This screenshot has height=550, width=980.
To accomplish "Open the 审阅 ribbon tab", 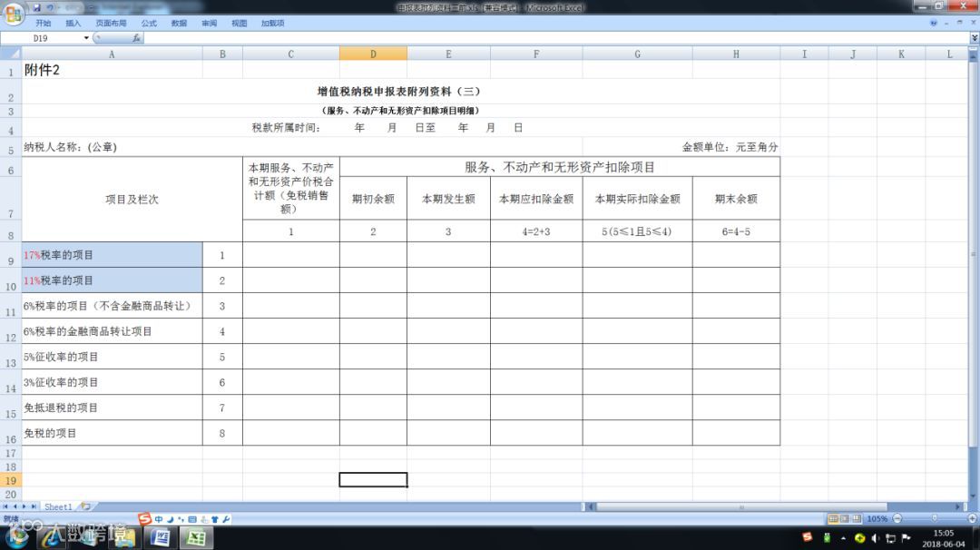I will (210, 23).
